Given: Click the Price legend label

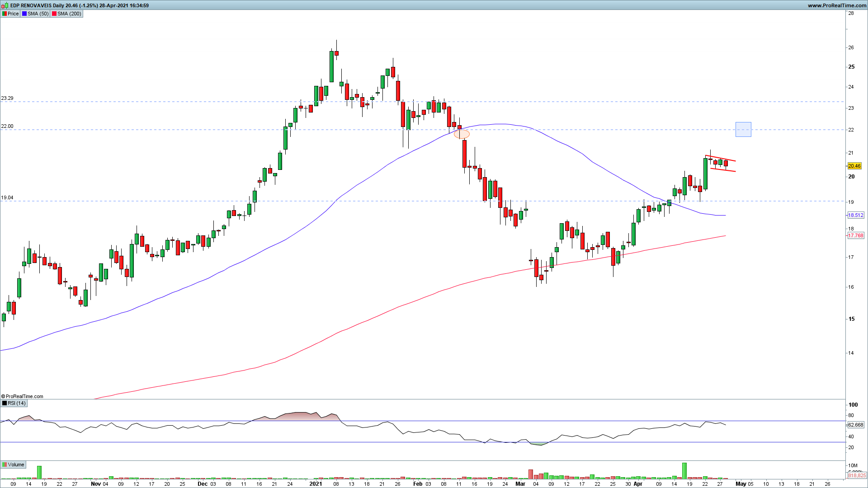Looking at the screenshot, I should click(x=13, y=14).
